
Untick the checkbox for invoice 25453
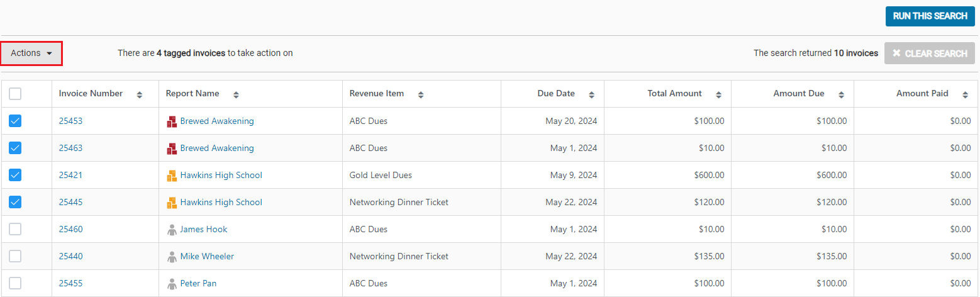15,121
